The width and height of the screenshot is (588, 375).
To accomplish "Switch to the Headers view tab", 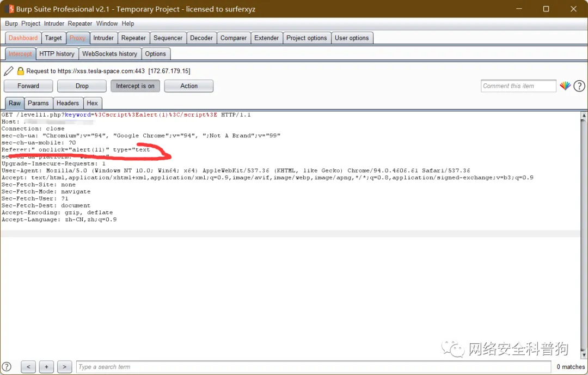I will [68, 103].
